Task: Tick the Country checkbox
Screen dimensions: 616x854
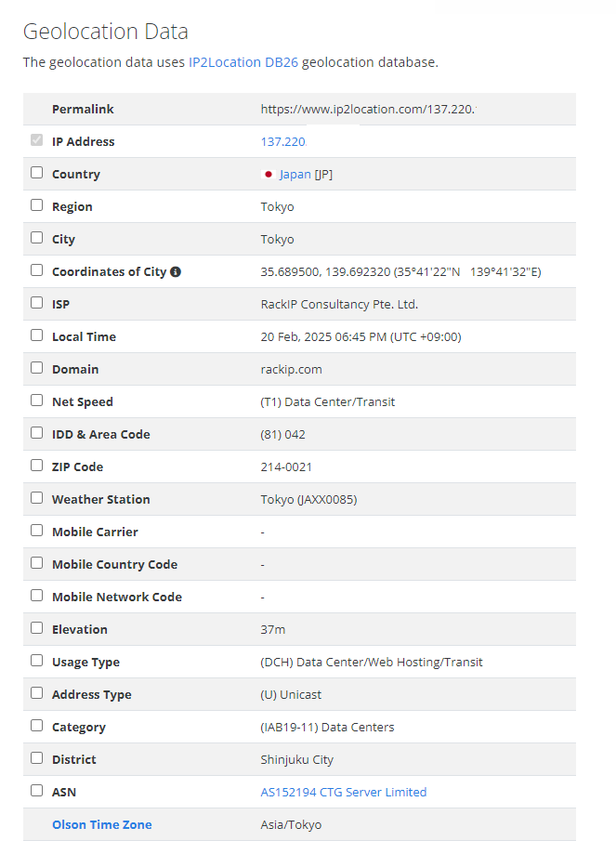Action: point(36,173)
